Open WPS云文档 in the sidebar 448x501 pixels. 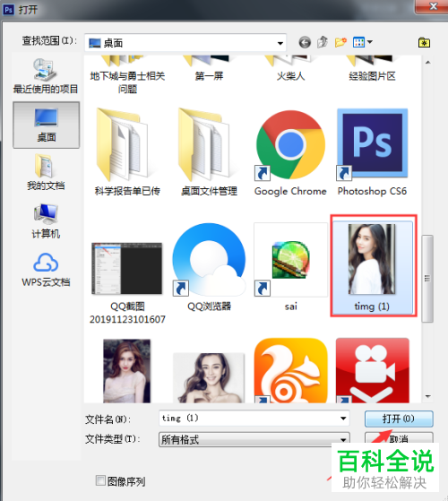click(x=46, y=270)
